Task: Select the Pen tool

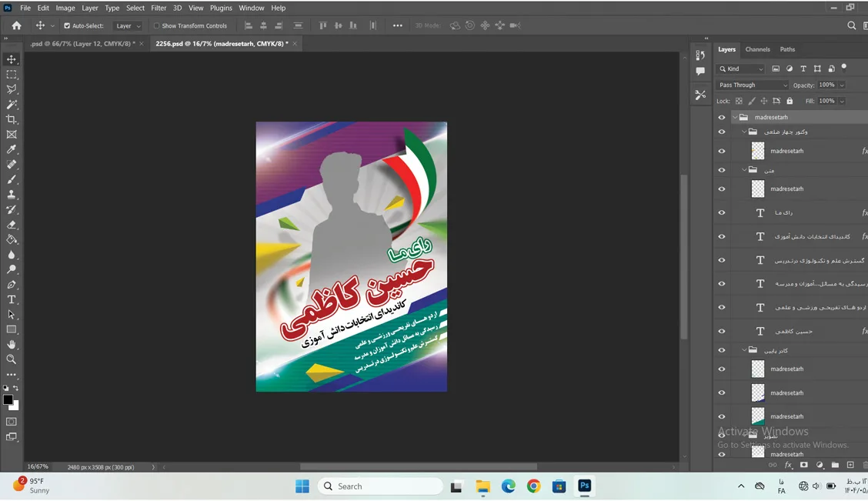Action: click(11, 284)
